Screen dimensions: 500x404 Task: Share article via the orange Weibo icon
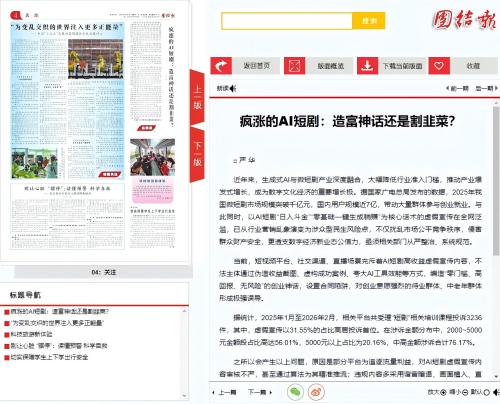point(316,392)
